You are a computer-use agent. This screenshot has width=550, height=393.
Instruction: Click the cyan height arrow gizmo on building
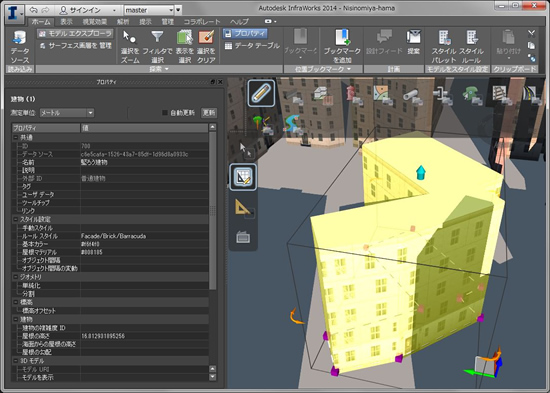[x=421, y=172]
